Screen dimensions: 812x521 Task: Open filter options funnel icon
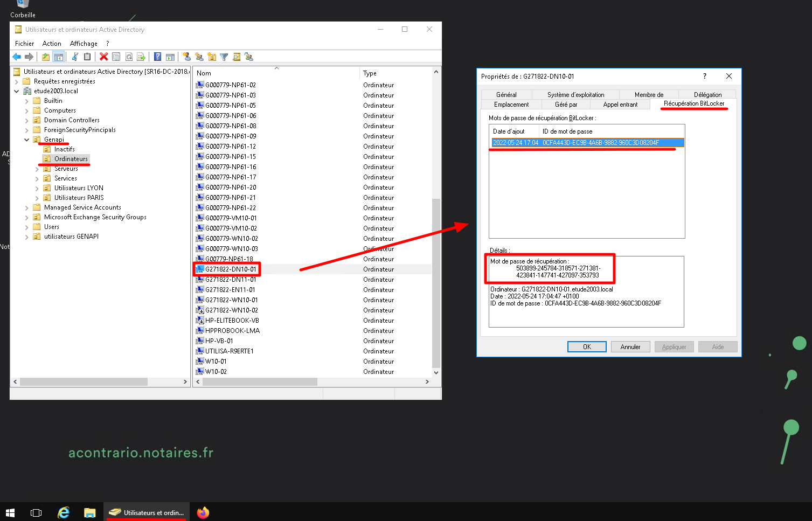224,57
